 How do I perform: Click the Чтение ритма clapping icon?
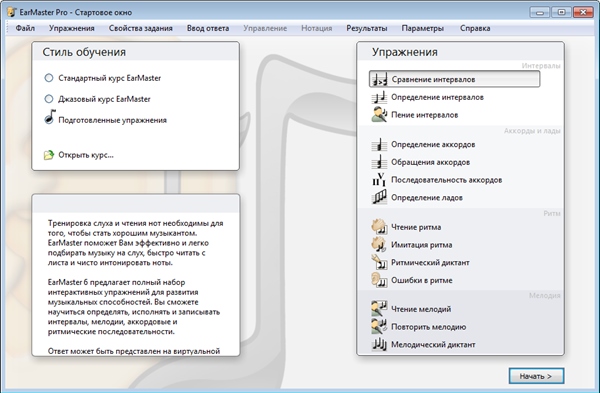coord(379,227)
